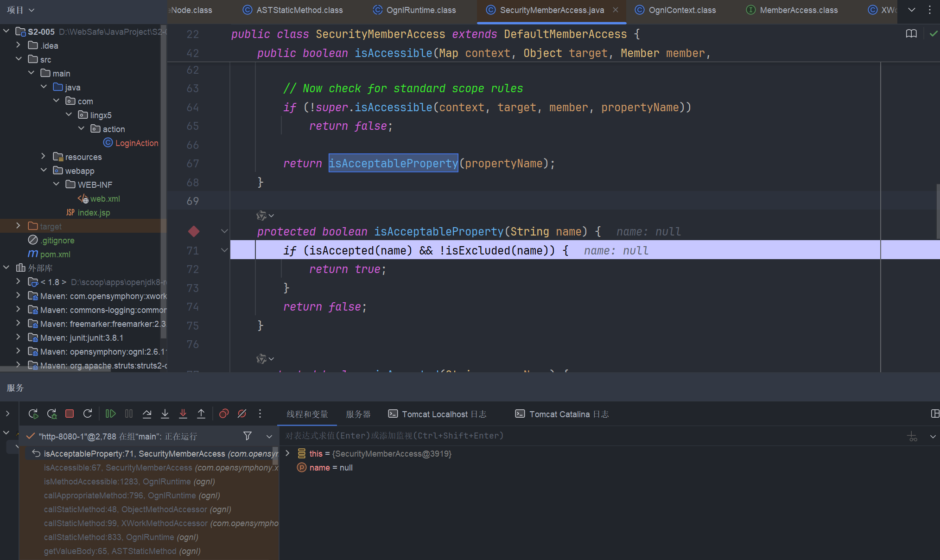The image size is (940, 560).
Task: Stop the debug session with red square
Action: pos(70,414)
